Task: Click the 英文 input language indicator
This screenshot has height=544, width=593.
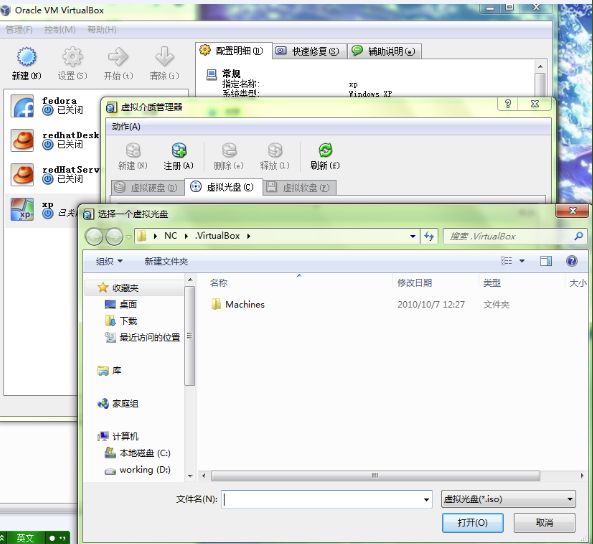Action: [x=25, y=538]
